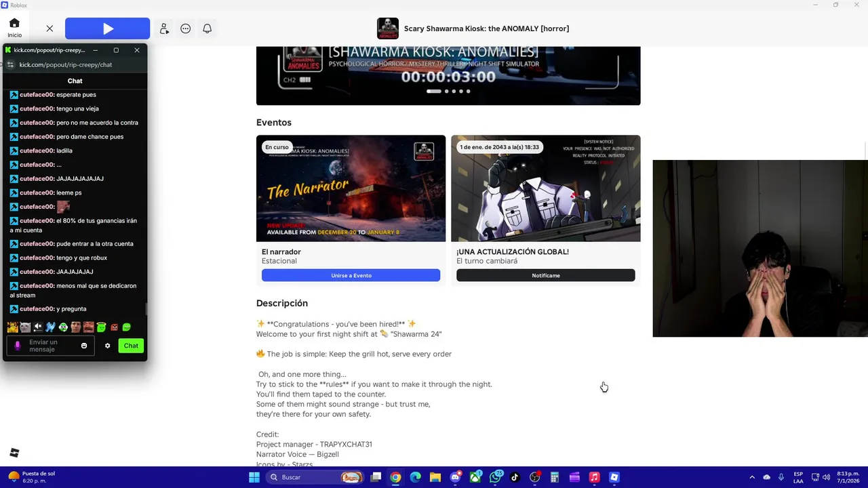Viewport: 868px width, 488px height.
Task: Click cuteface00 username in 'ladilla' message
Action: click(x=37, y=150)
